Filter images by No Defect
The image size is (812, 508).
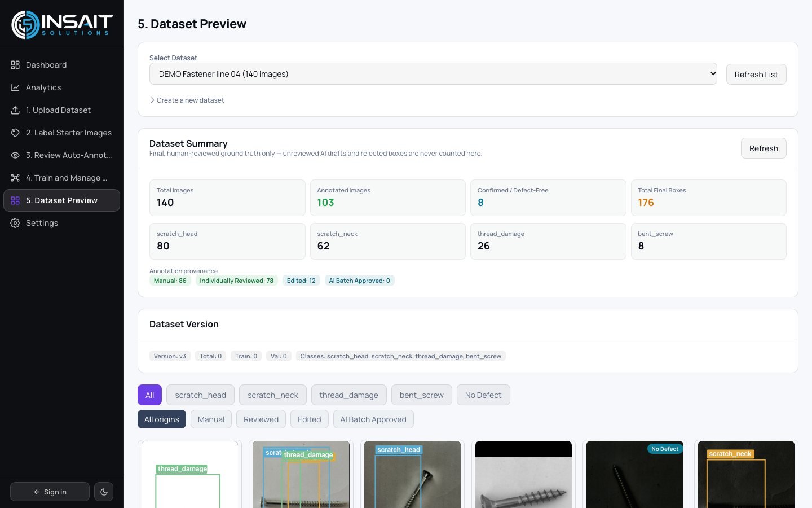483,395
